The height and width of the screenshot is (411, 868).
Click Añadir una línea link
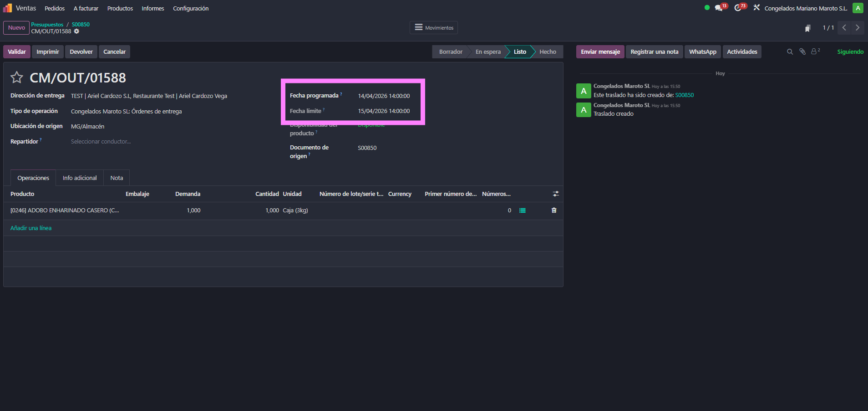(x=31, y=228)
